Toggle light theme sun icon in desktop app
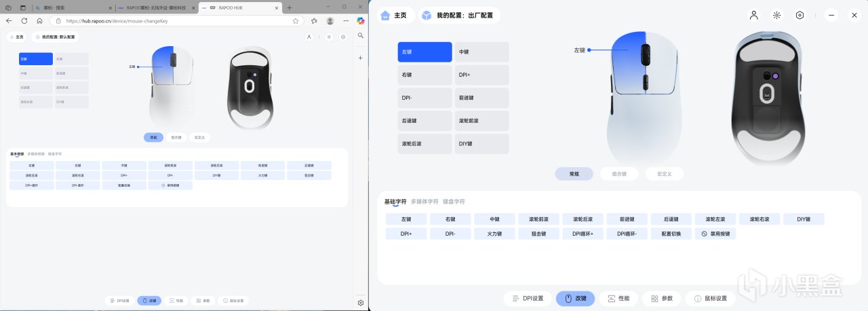This screenshot has height=311, width=868. pyautogui.click(x=776, y=15)
